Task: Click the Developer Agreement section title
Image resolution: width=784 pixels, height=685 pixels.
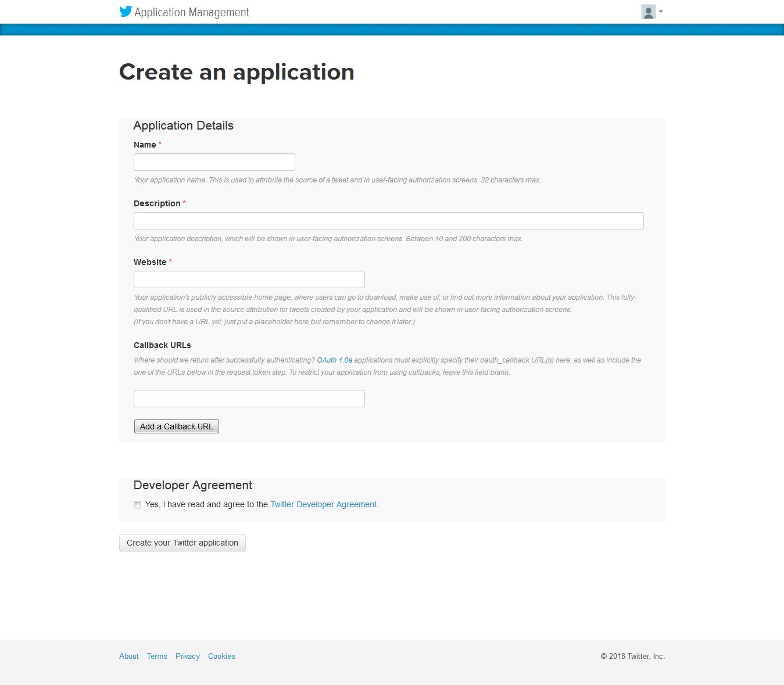Action: pos(193,485)
